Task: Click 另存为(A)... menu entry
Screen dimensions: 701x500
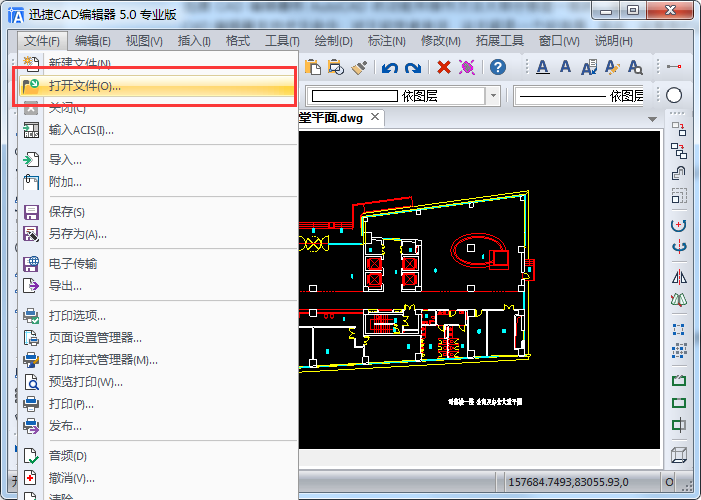Action: click(157, 233)
